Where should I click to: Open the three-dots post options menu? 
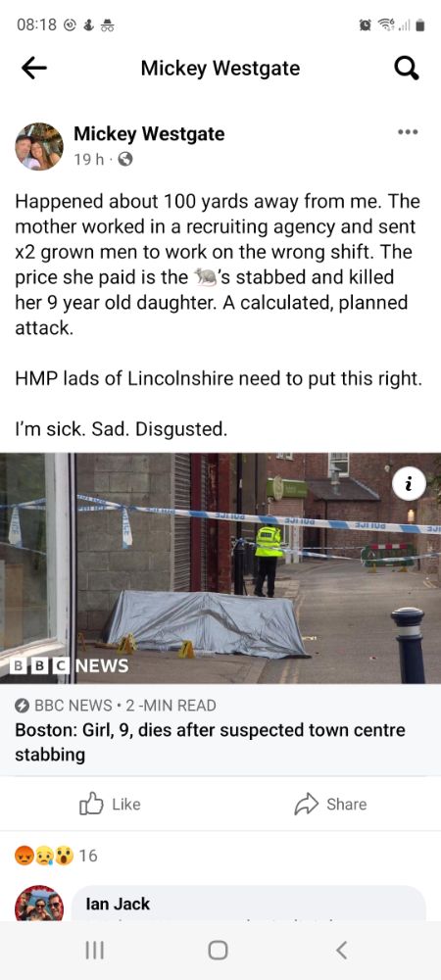[408, 132]
